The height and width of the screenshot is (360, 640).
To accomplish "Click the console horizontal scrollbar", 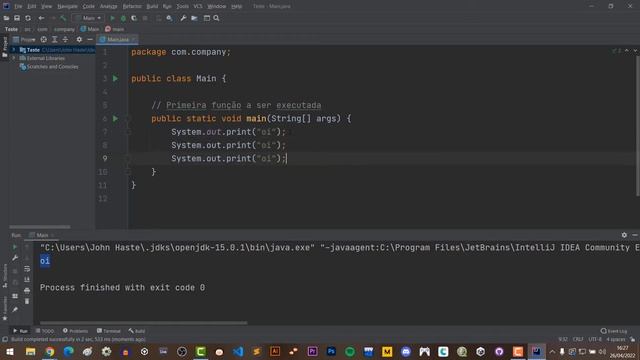I will click(x=143, y=323).
